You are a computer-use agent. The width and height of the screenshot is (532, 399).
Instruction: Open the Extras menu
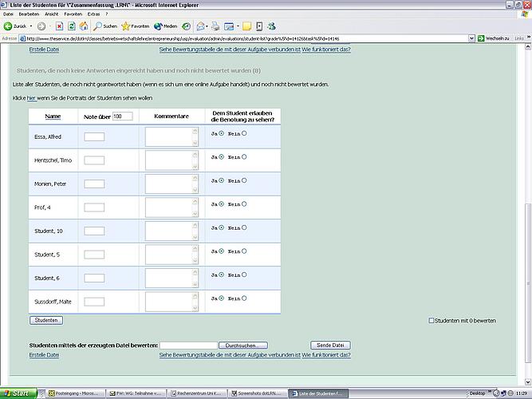(x=93, y=14)
